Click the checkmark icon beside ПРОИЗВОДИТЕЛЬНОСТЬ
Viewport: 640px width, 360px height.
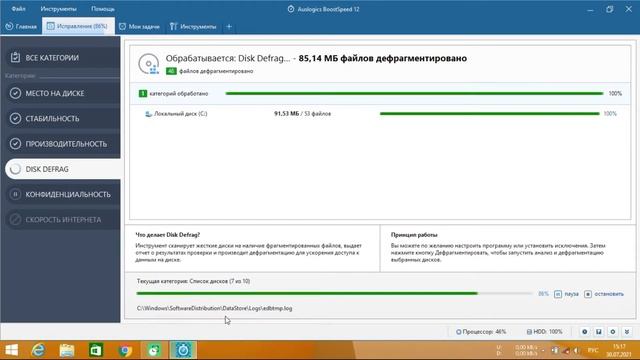coord(15,144)
